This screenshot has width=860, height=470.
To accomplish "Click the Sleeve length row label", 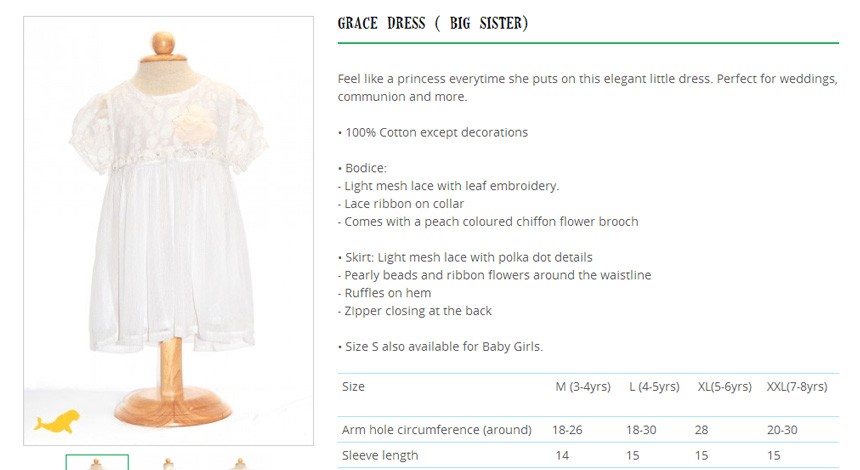I will [380, 455].
